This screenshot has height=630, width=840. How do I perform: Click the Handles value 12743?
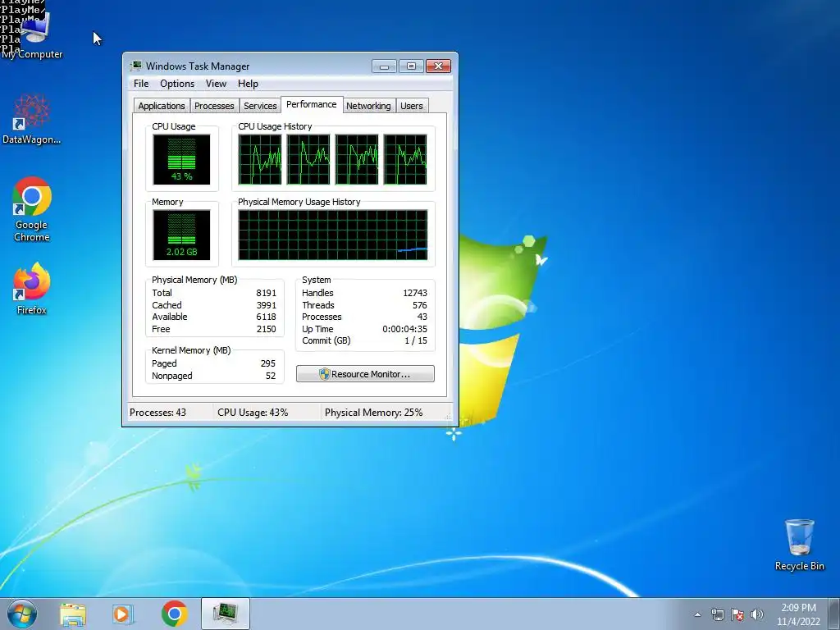(x=415, y=293)
